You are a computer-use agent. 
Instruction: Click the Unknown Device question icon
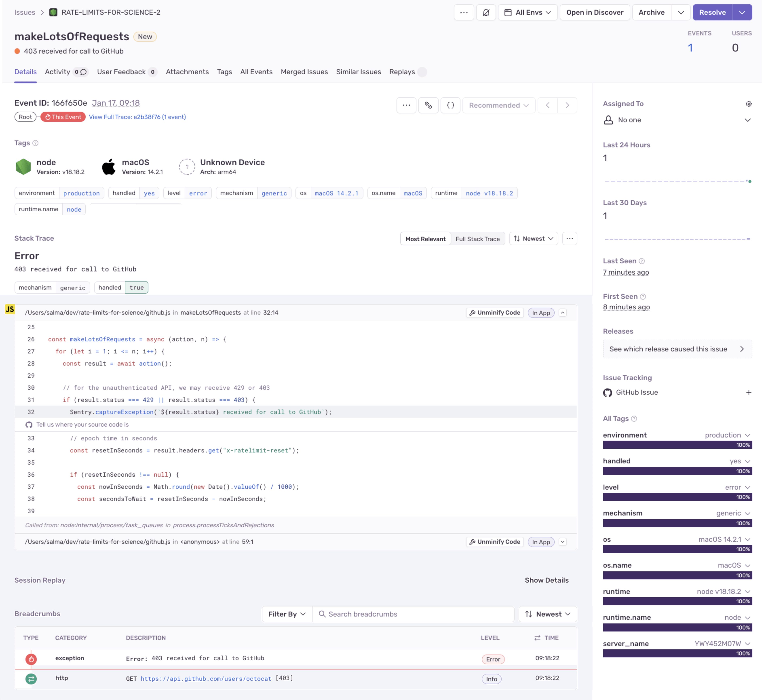click(x=187, y=167)
